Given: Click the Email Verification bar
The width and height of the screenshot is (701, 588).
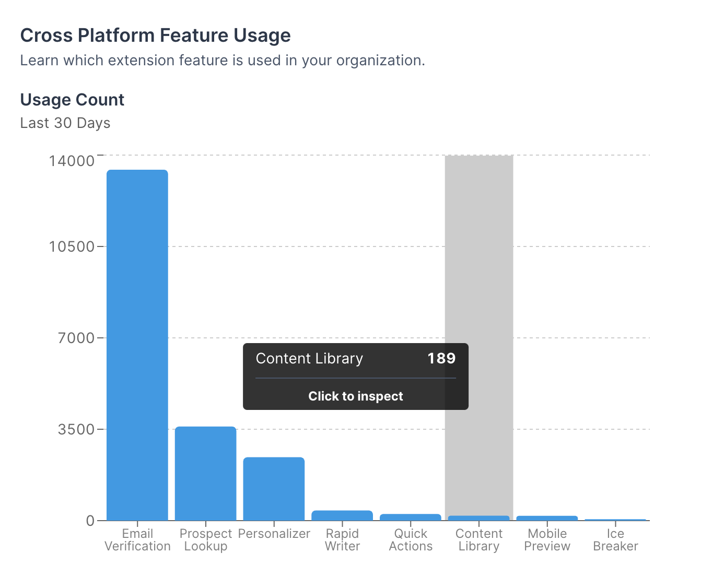Looking at the screenshot, I should (137, 345).
